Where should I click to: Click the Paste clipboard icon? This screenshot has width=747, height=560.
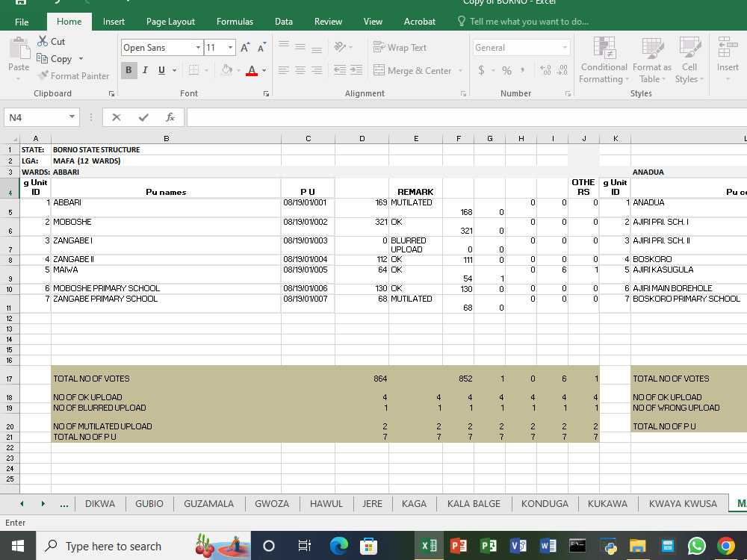[19, 49]
